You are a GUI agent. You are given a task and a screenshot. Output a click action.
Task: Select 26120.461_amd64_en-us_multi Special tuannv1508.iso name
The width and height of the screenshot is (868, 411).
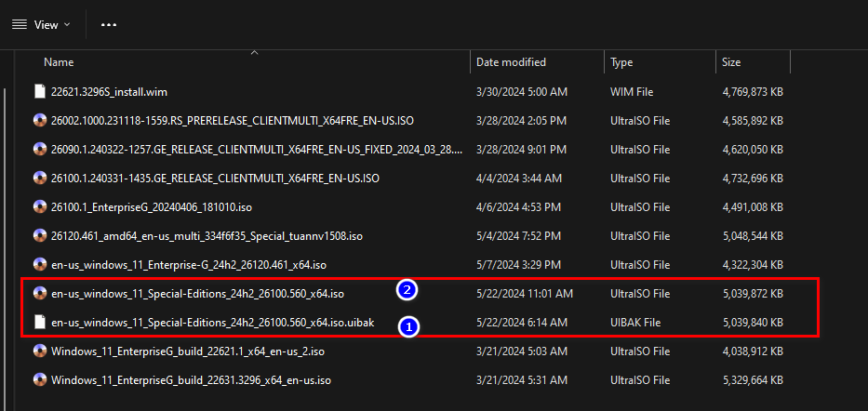[x=207, y=236]
